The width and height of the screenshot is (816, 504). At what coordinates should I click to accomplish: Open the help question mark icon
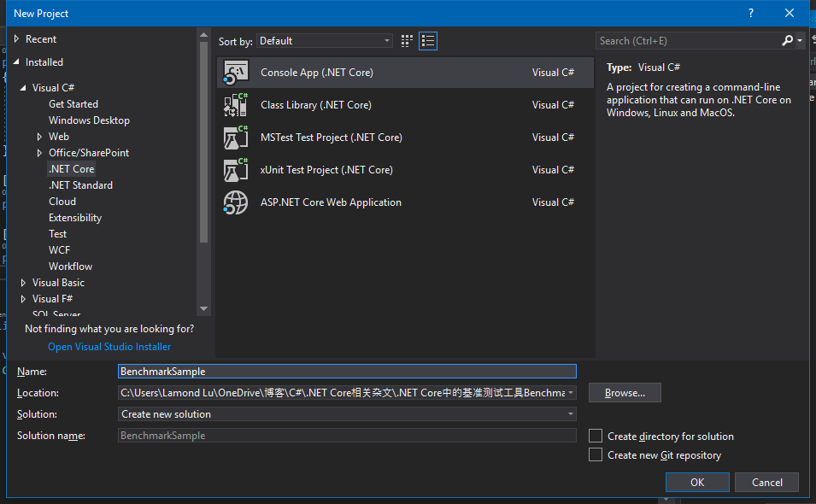(x=751, y=13)
